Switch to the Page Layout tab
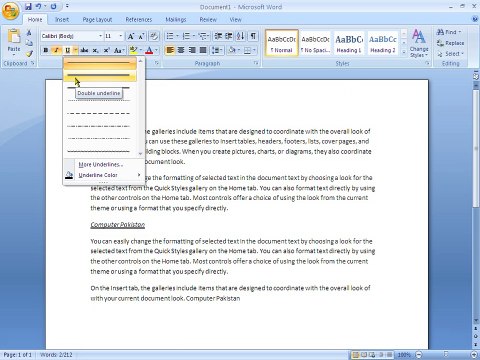This screenshot has width=480, height=360. pyautogui.click(x=97, y=20)
